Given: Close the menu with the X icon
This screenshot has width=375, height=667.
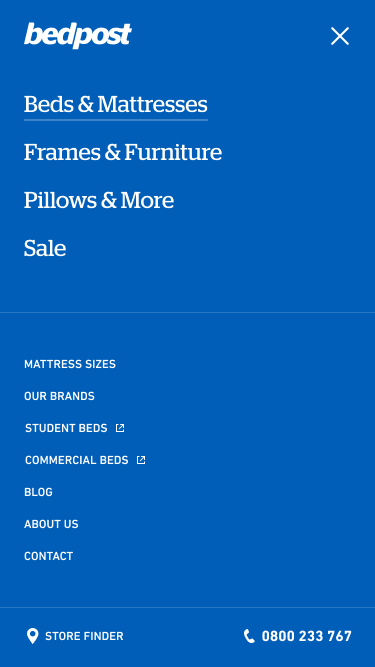Looking at the screenshot, I should 340,36.
